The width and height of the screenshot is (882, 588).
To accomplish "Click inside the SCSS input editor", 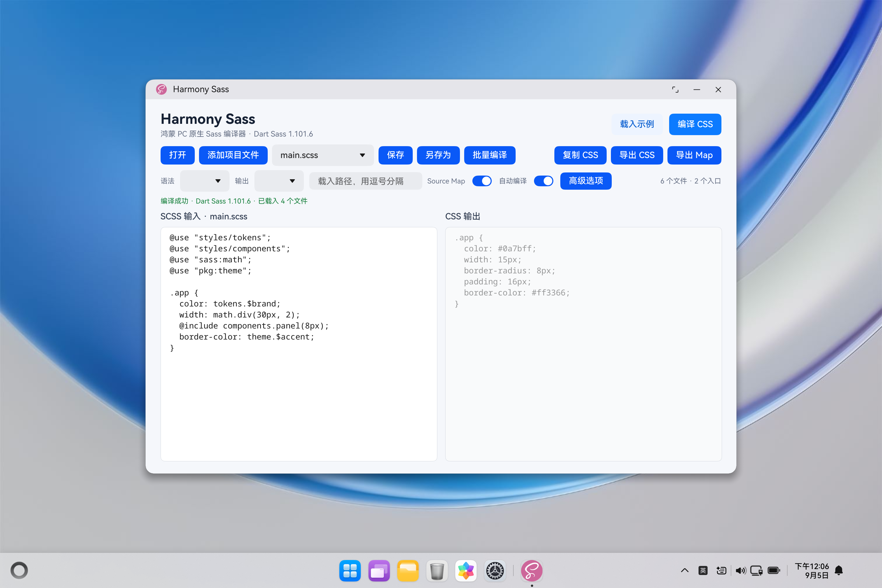I will 299,344.
